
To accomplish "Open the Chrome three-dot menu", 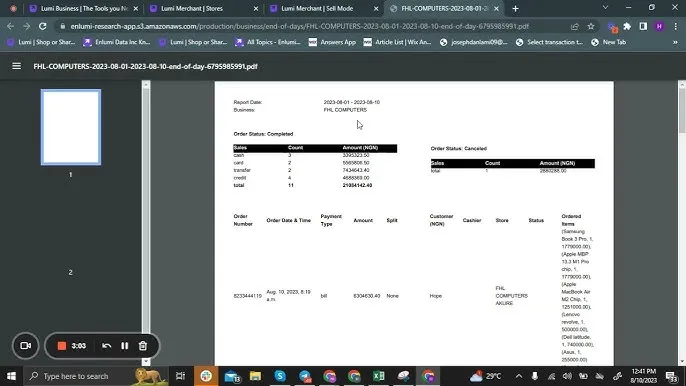I will [x=676, y=26].
